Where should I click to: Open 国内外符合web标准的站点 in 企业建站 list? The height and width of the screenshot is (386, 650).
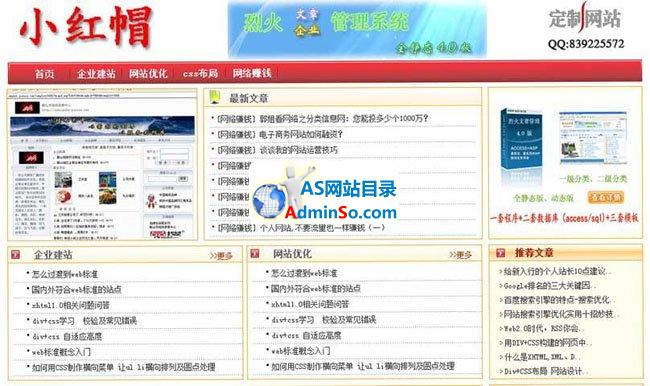[x=77, y=289]
